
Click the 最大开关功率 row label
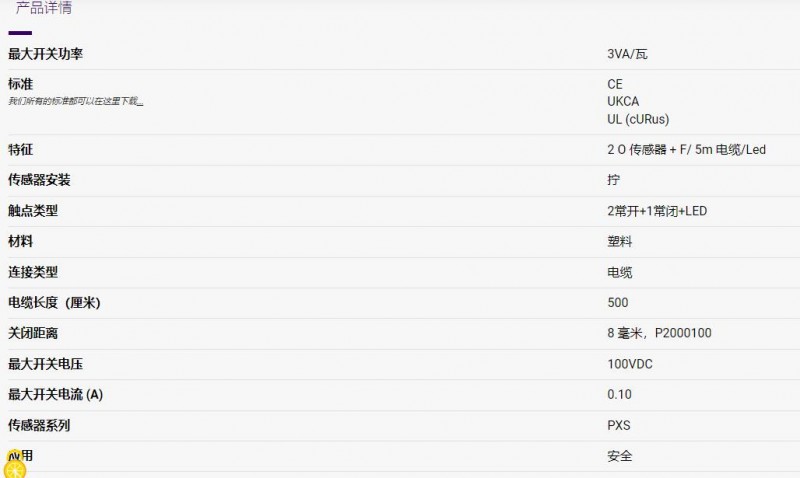(x=46, y=54)
